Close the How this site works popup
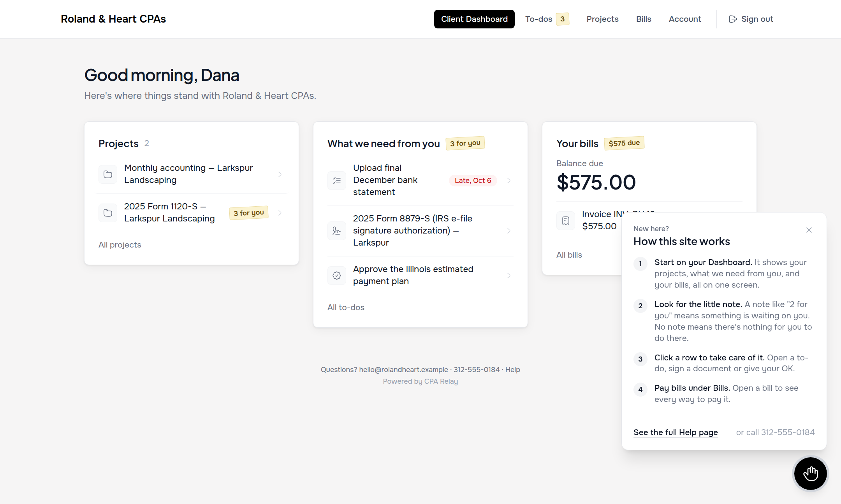 tap(809, 230)
